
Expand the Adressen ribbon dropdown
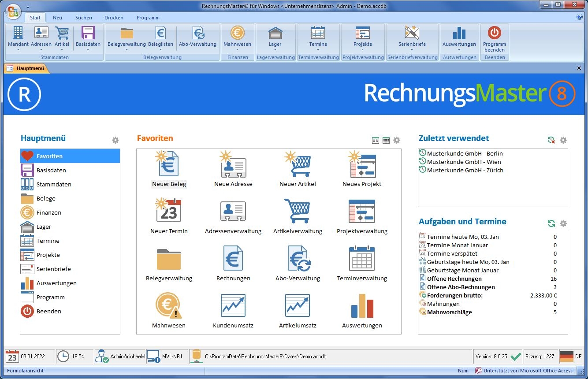[41, 50]
